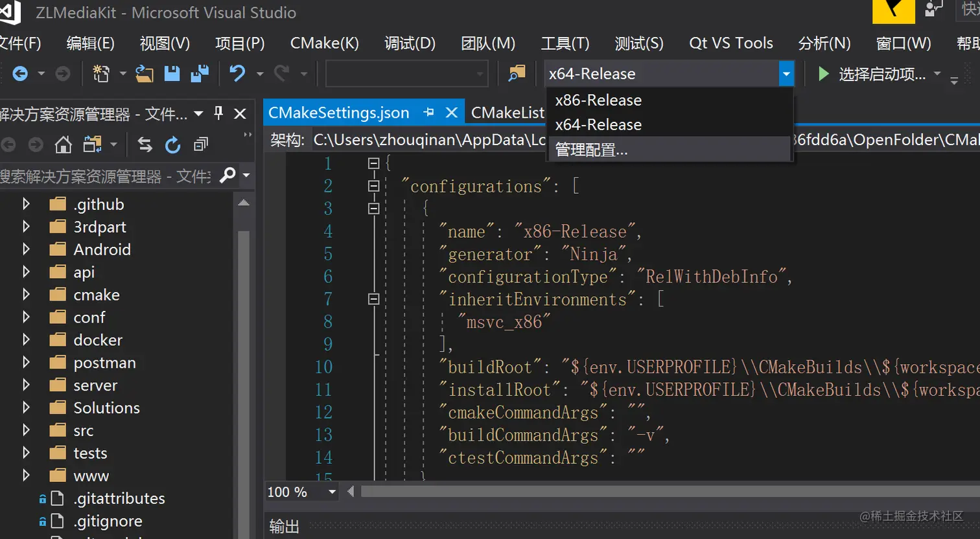Open the 项目(P) project menu

coord(240,43)
